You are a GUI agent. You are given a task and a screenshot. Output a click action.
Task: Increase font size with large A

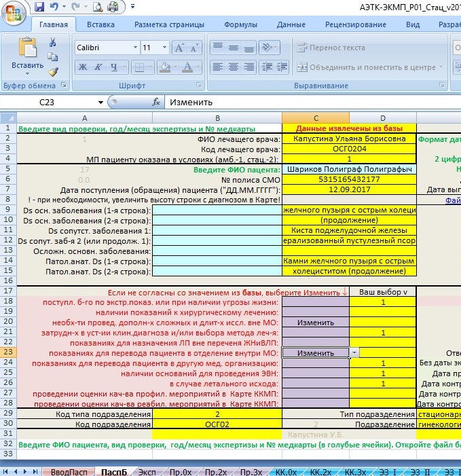tap(179, 48)
